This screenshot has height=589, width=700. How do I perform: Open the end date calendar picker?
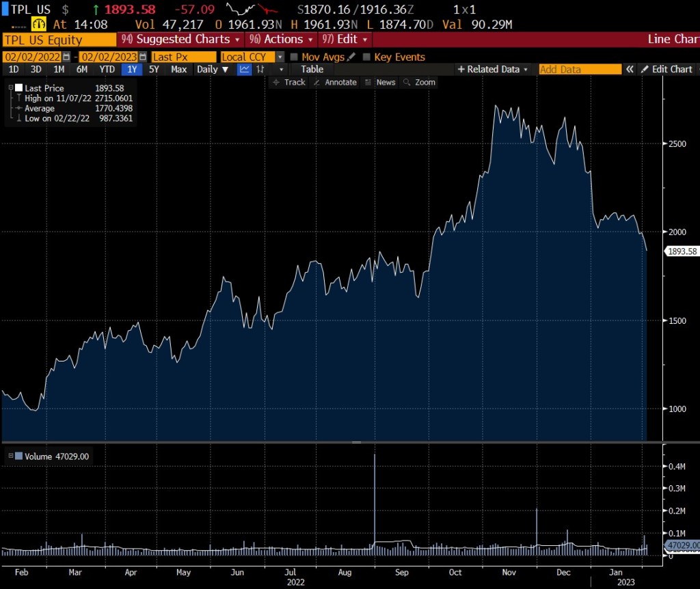point(142,57)
